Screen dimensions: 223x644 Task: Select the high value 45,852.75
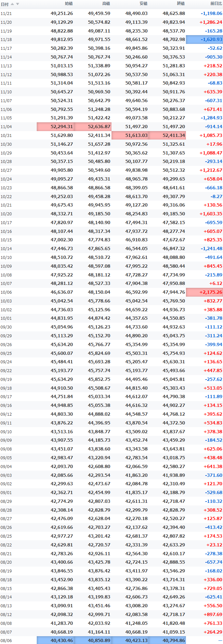pyautogui.click(x=99, y=380)
